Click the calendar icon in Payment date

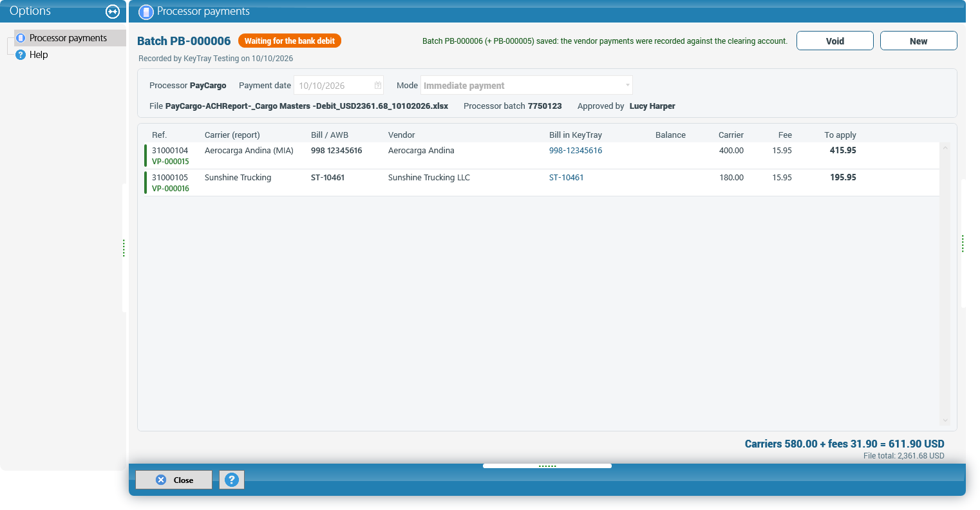(x=378, y=86)
